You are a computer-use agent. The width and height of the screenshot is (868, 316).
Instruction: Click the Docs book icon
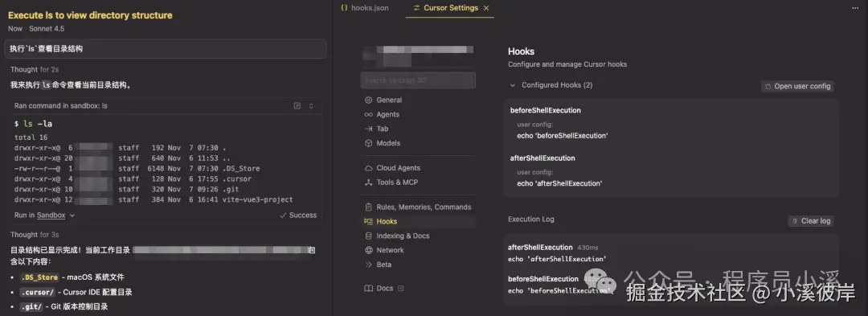[x=368, y=289]
